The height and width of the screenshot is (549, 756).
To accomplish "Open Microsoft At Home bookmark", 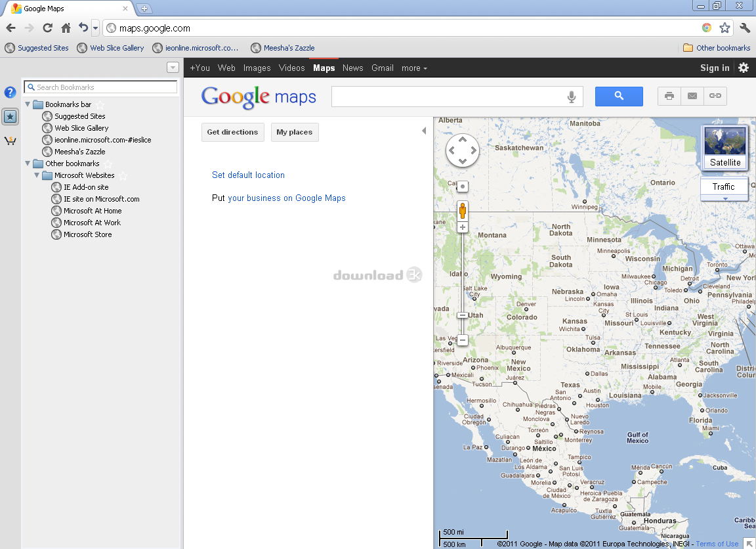I will (93, 211).
